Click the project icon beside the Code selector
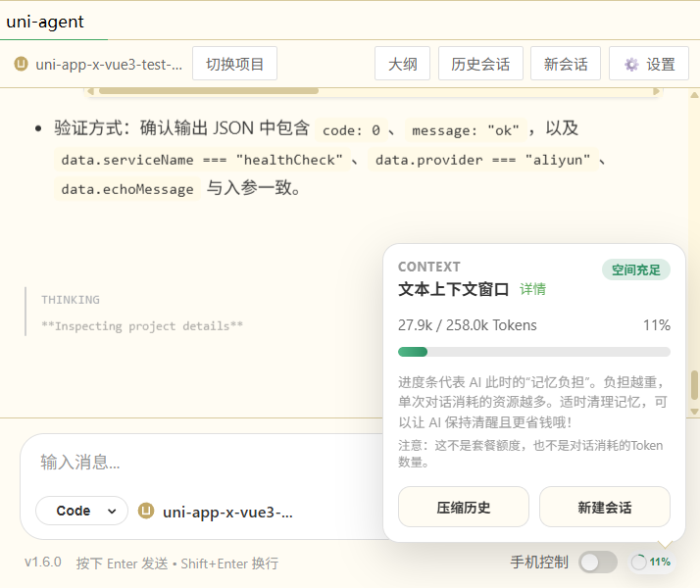700x588 pixels. tap(146, 511)
